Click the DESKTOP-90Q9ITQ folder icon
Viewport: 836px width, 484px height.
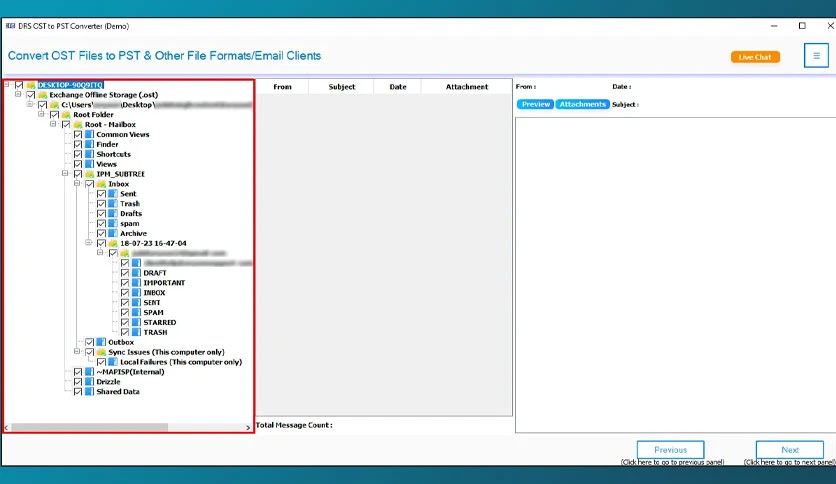[31, 85]
